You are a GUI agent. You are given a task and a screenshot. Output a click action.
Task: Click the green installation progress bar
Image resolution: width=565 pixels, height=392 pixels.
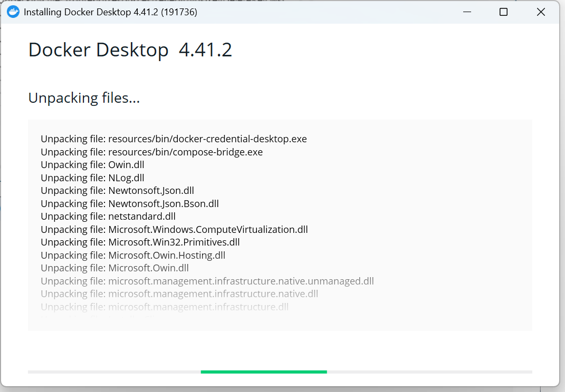[x=264, y=372]
